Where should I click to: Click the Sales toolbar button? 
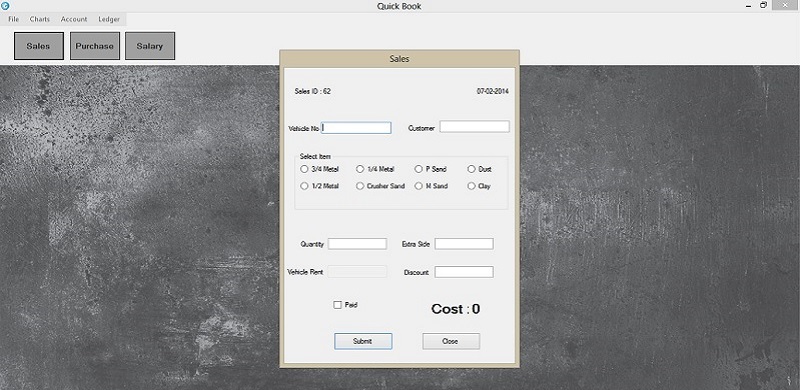pyautogui.click(x=39, y=46)
